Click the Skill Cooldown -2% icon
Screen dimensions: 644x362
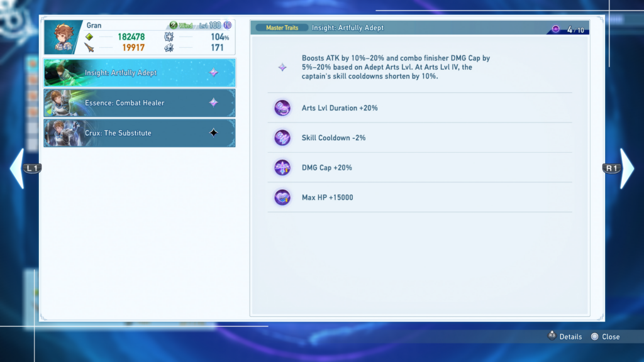pyautogui.click(x=282, y=138)
